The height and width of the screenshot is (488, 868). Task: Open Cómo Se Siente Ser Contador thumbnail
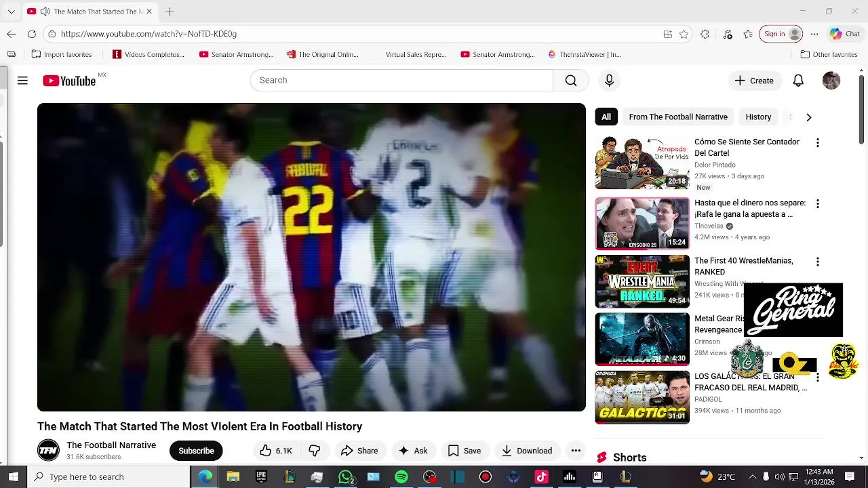[642, 163]
